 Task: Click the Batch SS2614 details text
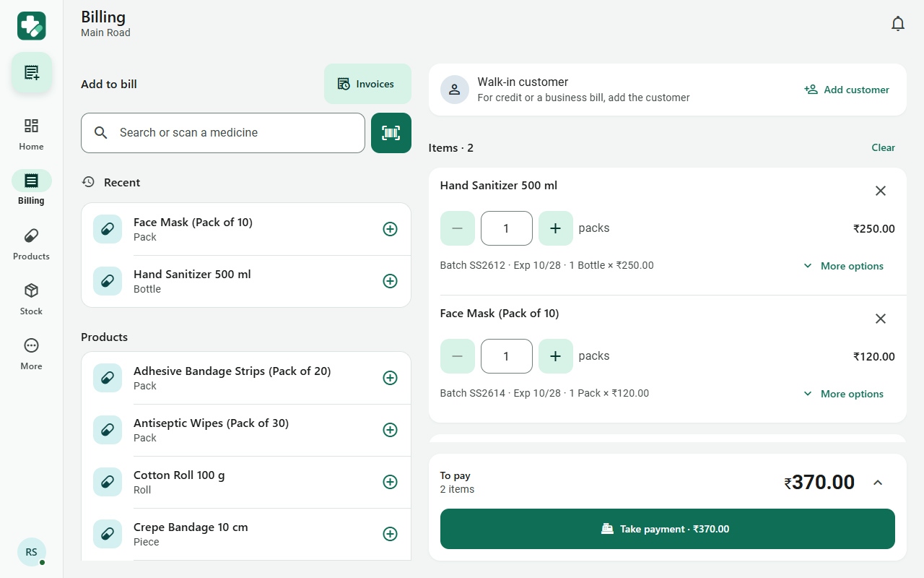(x=544, y=393)
